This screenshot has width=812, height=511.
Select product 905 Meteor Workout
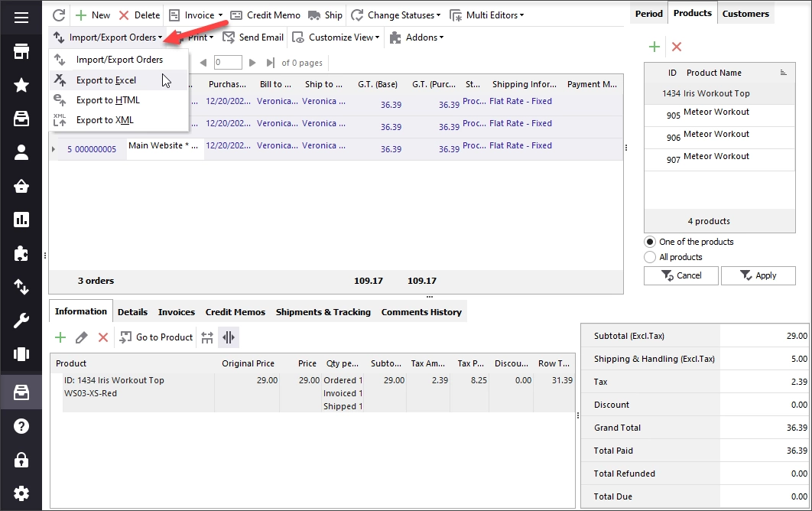[719, 115]
